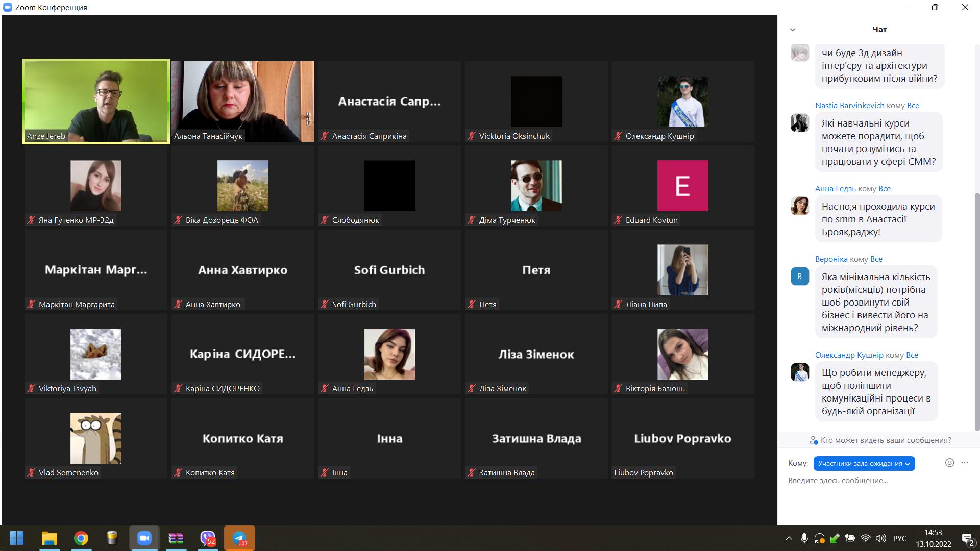Open the emoji picker in chat
980x551 pixels.
click(x=949, y=463)
